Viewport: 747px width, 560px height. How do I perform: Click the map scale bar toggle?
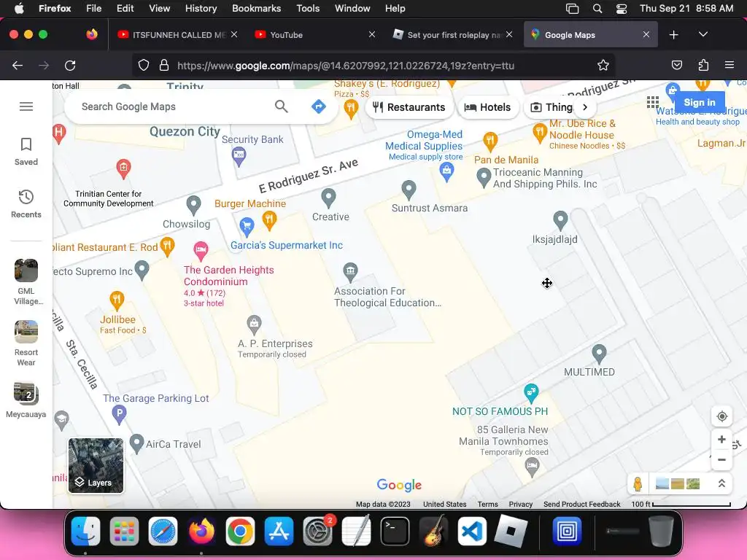pos(681,504)
